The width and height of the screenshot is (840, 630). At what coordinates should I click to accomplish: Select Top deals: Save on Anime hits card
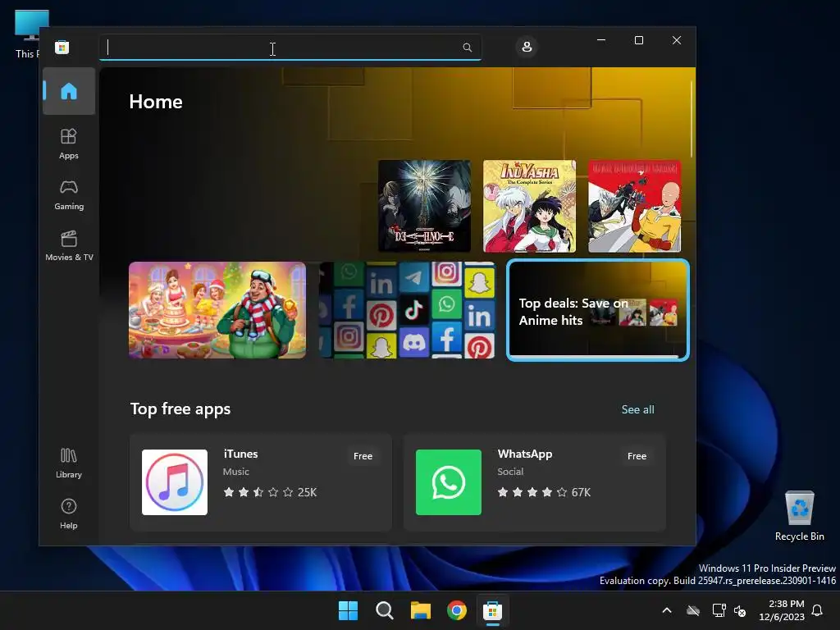597,310
